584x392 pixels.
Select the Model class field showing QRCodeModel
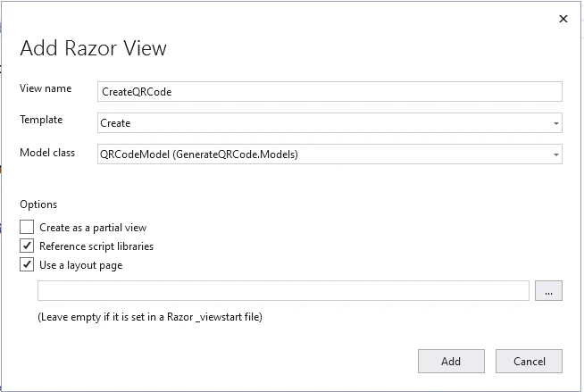click(323, 154)
